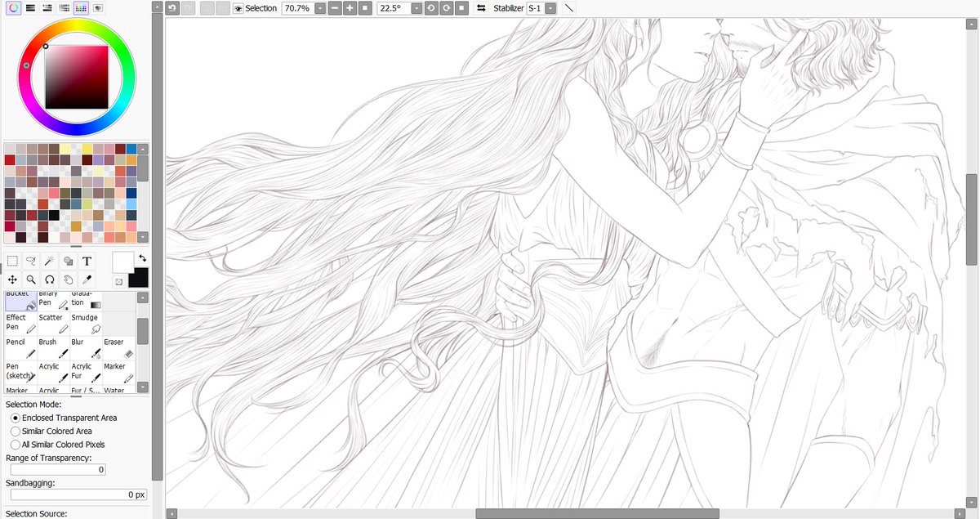The height and width of the screenshot is (519, 980).
Task: Open the zoom percentage dropdown
Action: [x=320, y=8]
